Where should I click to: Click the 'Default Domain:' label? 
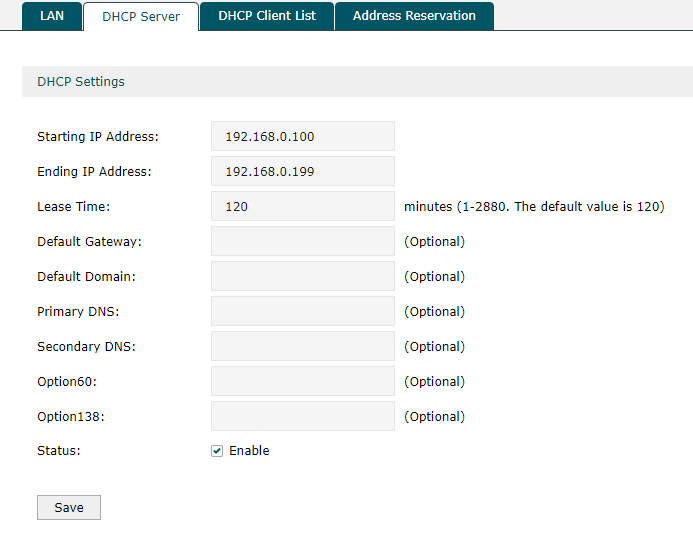(x=86, y=276)
